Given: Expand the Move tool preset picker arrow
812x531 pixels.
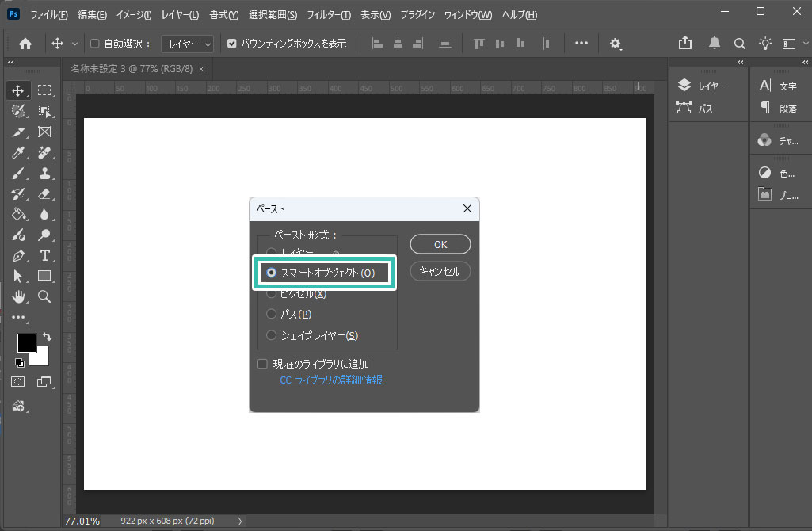Looking at the screenshot, I should (x=75, y=44).
